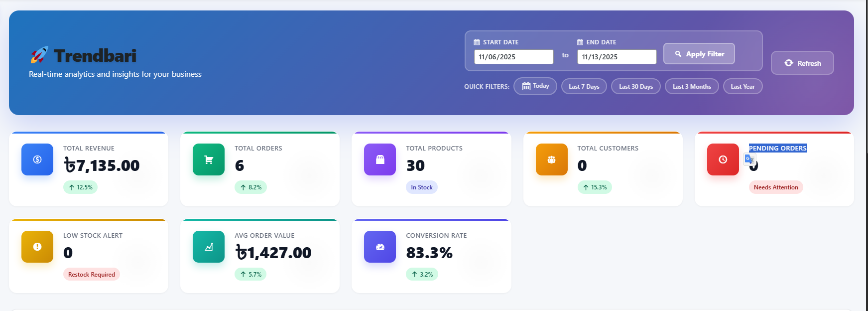Image resolution: width=868 pixels, height=311 pixels.
Task: Open the Start Date input field
Action: coord(513,57)
